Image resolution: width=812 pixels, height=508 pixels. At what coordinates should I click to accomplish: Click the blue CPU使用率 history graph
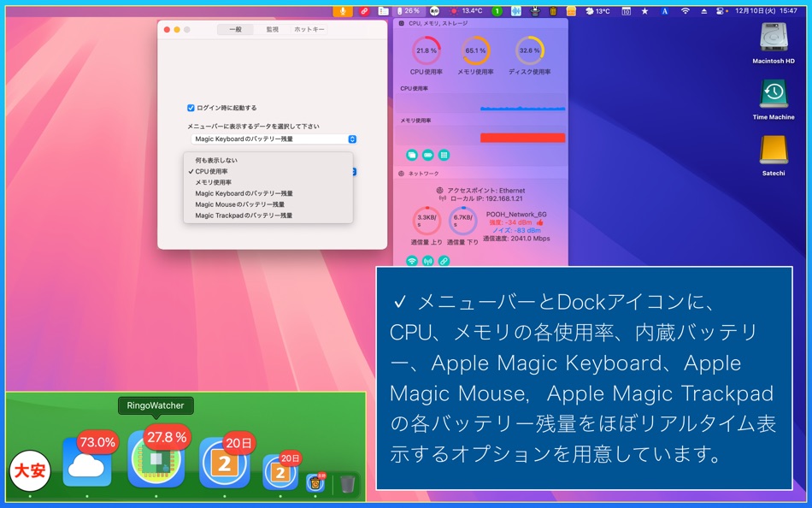(x=522, y=109)
